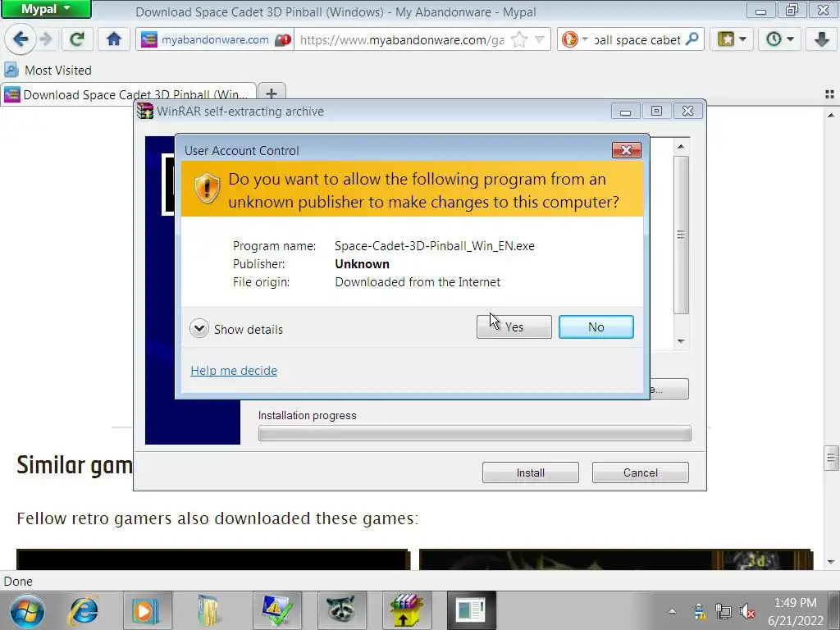Open the Help me decide link
840x630 pixels.
(234, 370)
